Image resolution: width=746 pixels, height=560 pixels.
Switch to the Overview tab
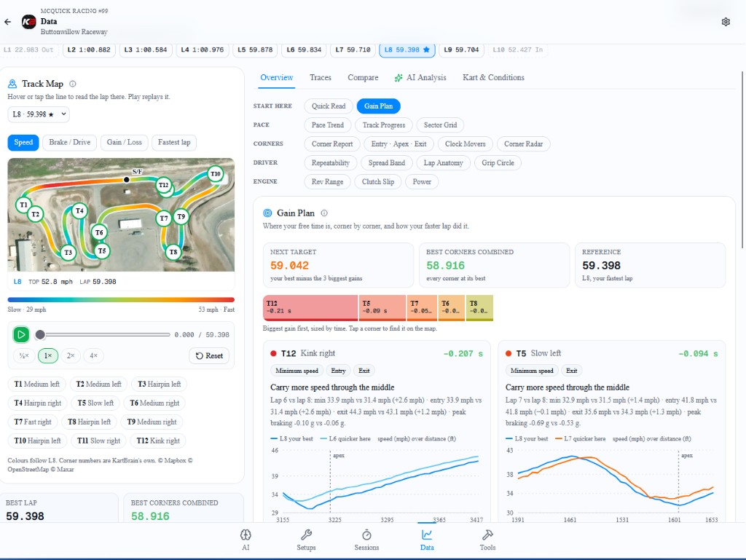click(x=276, y=77)
